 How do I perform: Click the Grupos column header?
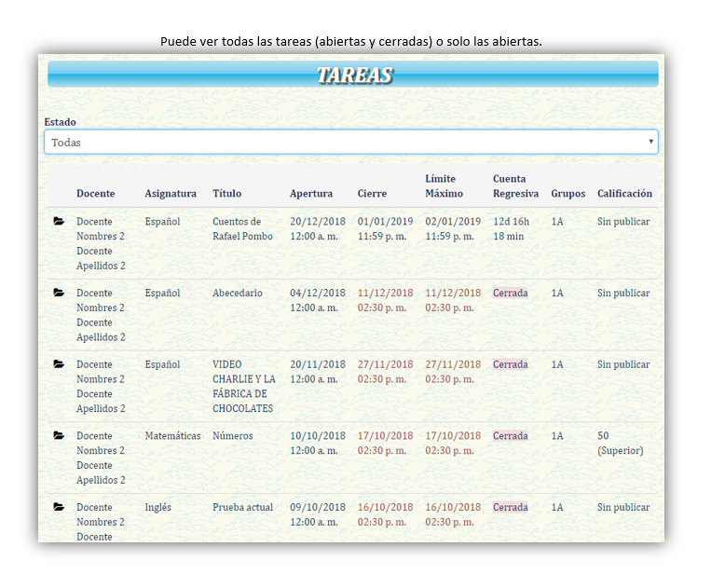568,194
